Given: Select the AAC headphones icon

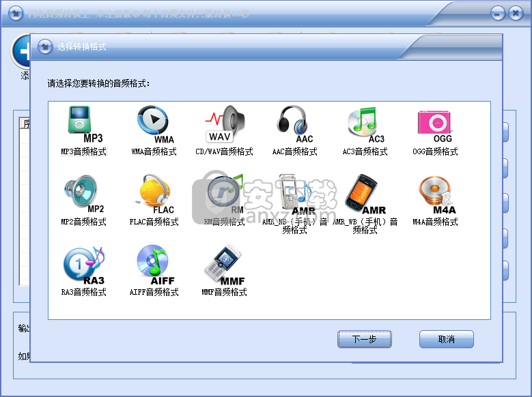Looking at the screenshot, I should click(294, 124).
